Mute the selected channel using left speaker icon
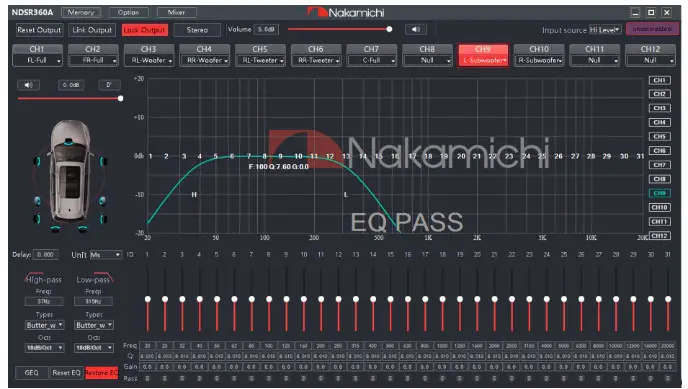Viewport: 688px width, 389px height. coord(29,85)
